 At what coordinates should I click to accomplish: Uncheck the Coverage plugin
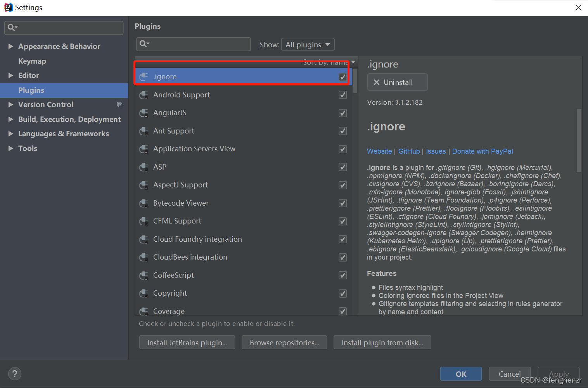pyautogui.click(x=343, y=311)
